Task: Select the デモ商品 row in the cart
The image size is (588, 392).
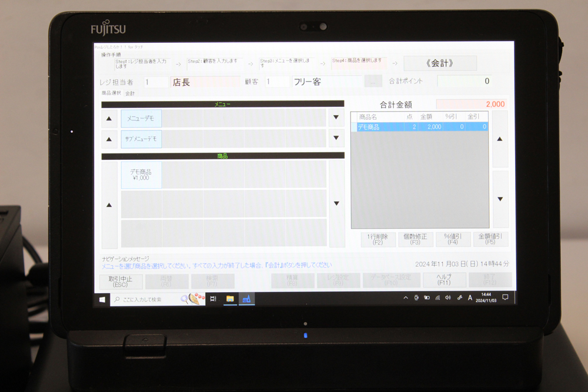Action: pyautogui.click(x=420, y=127)
